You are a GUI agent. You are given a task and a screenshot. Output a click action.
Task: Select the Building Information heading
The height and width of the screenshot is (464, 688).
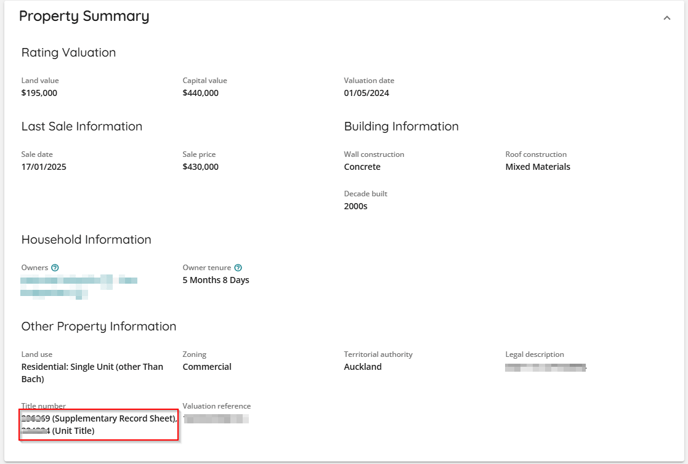point(401,126)
